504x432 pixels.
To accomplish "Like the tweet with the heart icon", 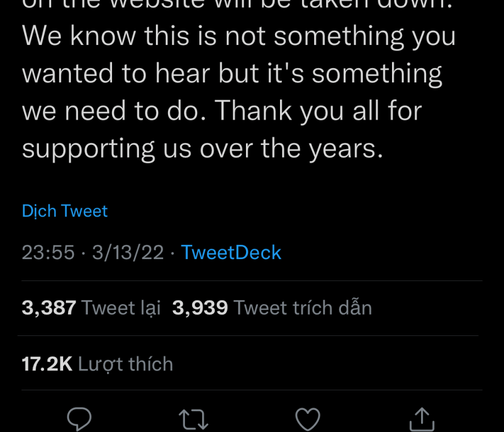I will coord(307,420).
